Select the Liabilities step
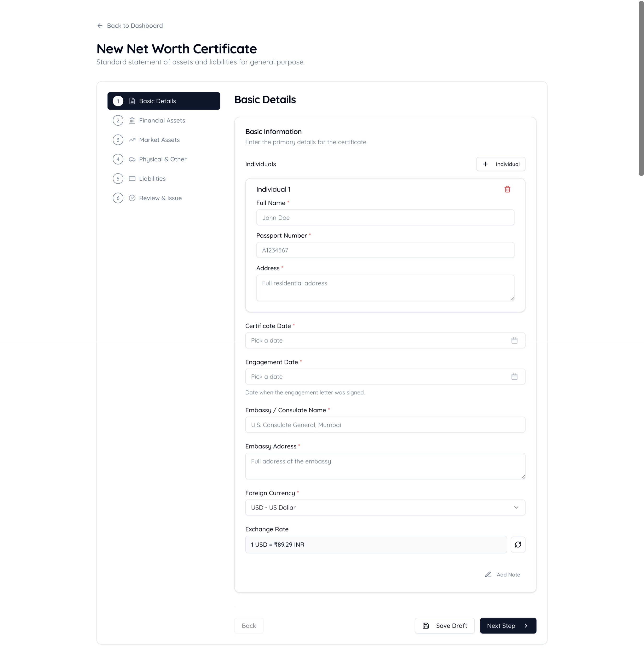 [152, 178]
